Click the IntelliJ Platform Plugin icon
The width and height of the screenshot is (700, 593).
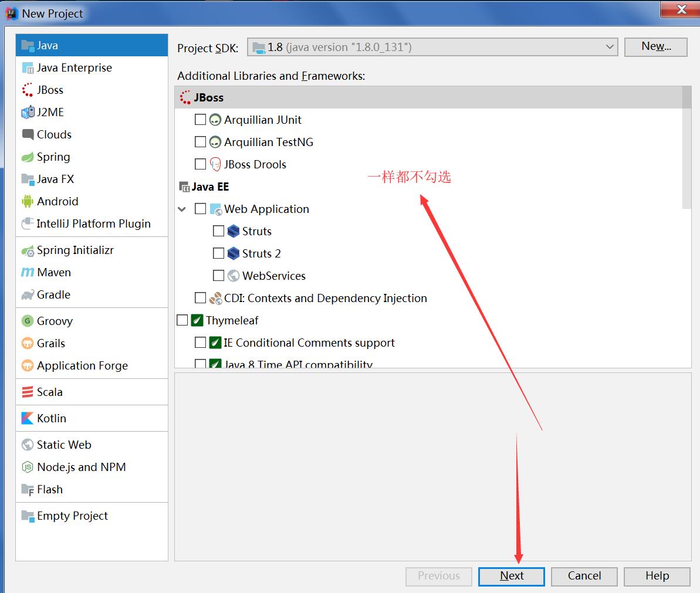(28, 223)
